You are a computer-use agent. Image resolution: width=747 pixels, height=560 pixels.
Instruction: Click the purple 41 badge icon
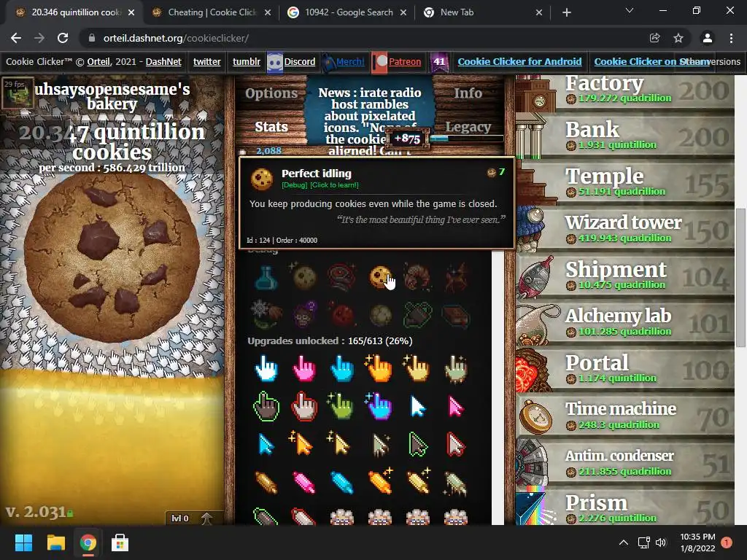point(439,62)
